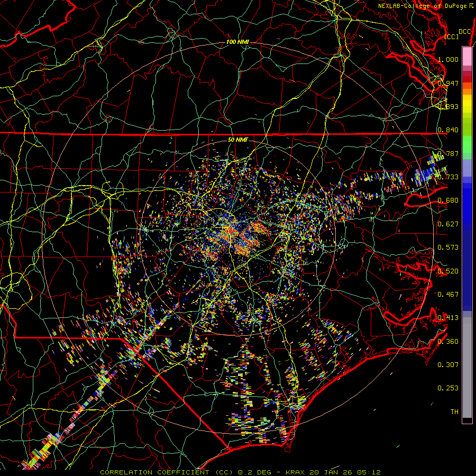The height and width of the screenshot is (476, 476).
Task: Click the KRAX station identifier in caption
Action: [294, 472]
